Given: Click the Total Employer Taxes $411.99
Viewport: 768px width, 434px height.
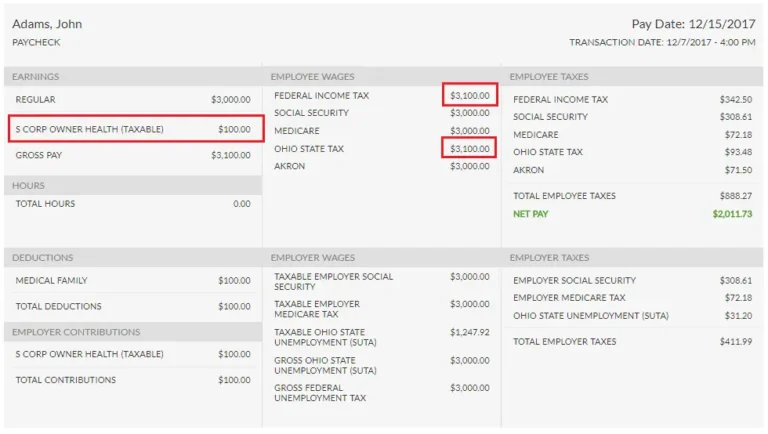Looking at the screenshot, I should point(736,342).
